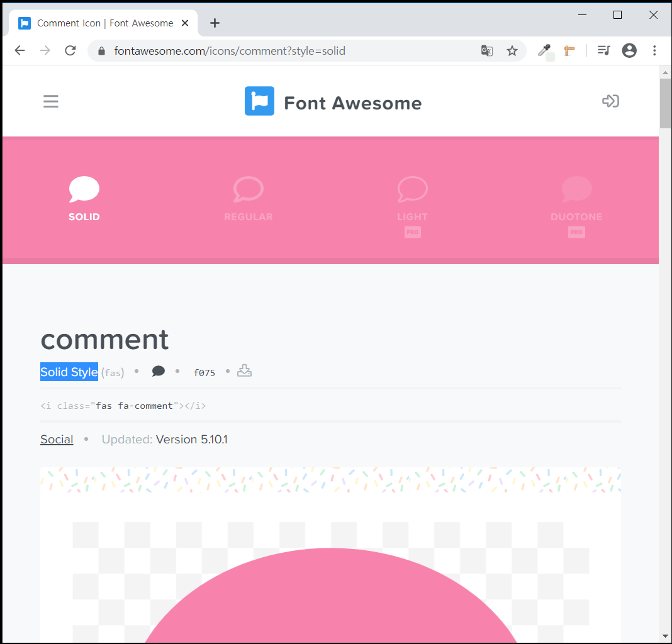Copy the fas fa-comment HTML snippet
This screenshot has height=644, width=672.
[x=123, y=406]
